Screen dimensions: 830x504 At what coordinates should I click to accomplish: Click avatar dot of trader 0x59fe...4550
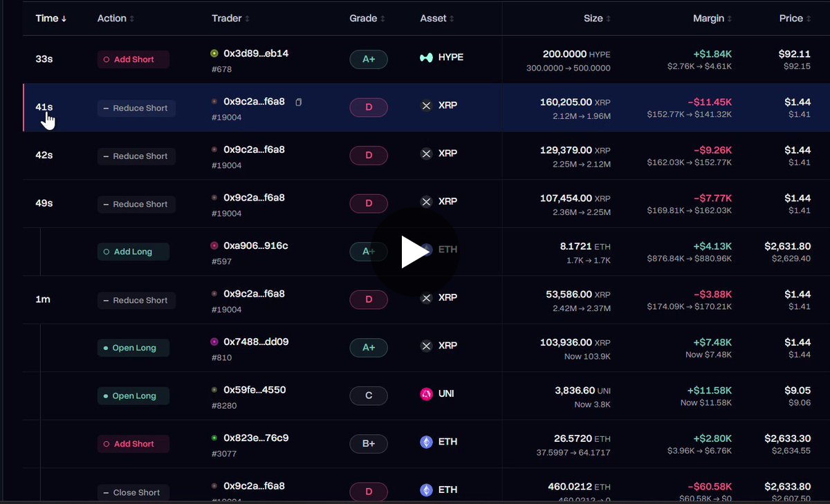214,390
